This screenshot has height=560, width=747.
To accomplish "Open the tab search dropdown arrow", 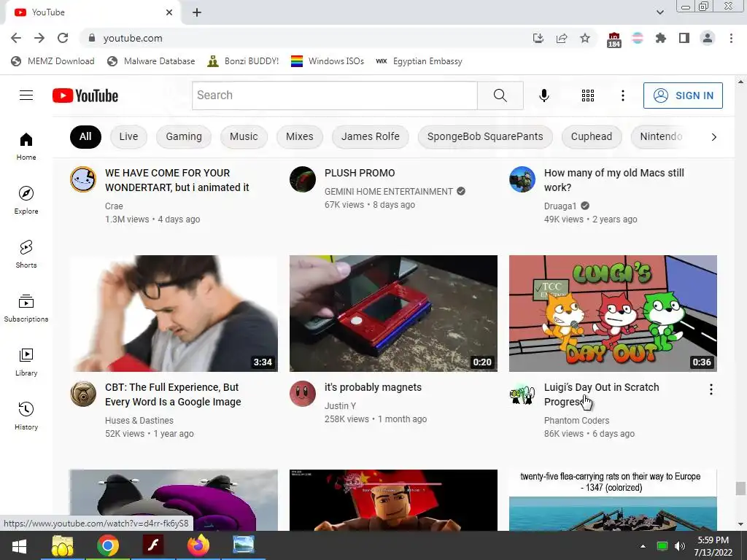I will (659, 12).
